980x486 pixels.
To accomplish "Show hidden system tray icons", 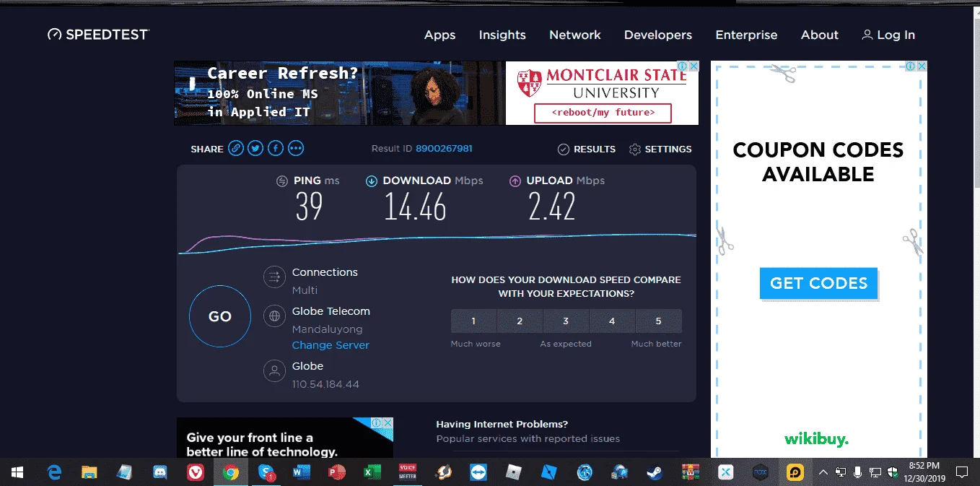I will point(823,472).
